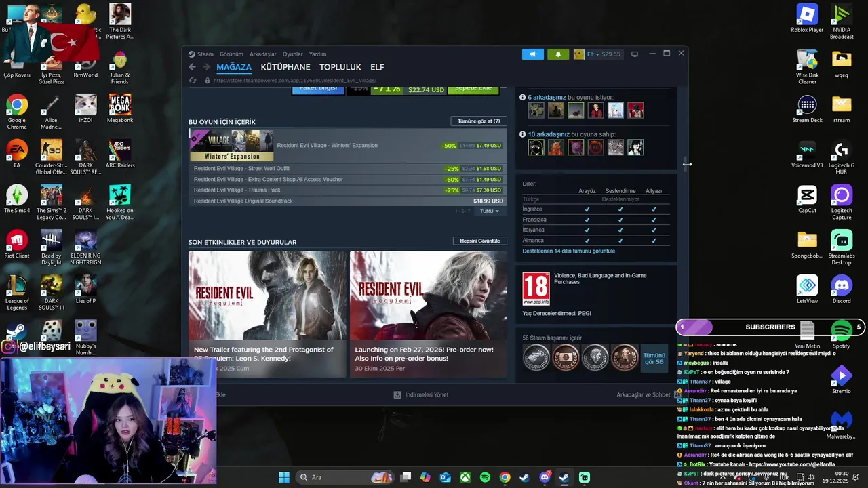This screenshot has height=488, width=868.
Task: Click the Hepsini Görüntüle button
Action: 479,241
